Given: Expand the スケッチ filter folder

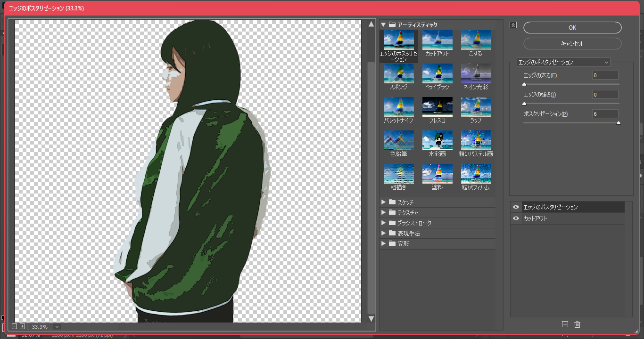Looking at the screenshot, I should (383, 202).
